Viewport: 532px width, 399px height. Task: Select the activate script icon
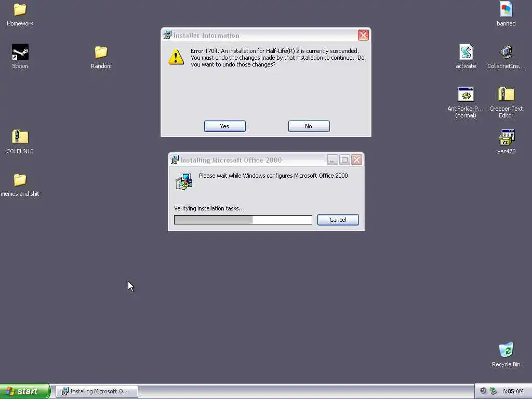click(466, 52)
